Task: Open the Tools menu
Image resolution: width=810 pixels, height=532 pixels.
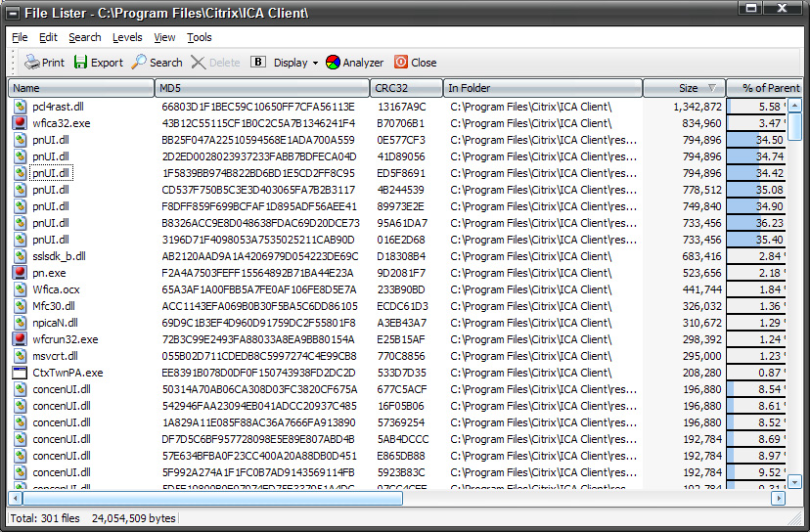Action: [200, 37]
